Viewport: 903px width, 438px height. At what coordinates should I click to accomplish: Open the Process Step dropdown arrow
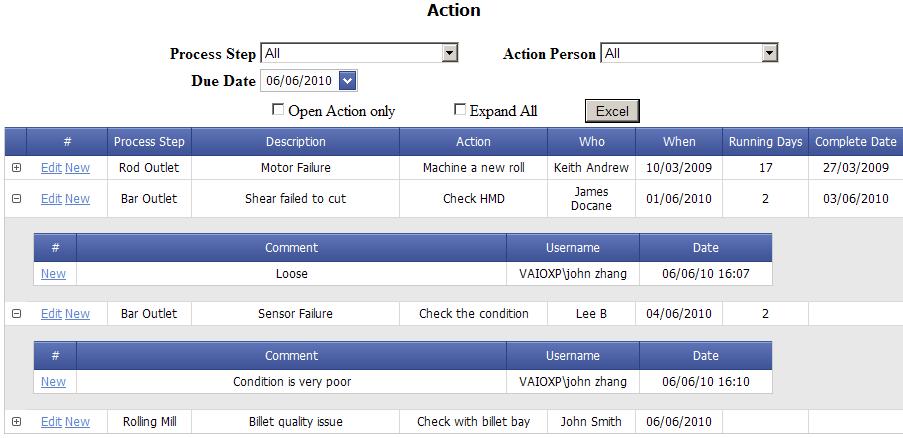click(x=450, y=54)
